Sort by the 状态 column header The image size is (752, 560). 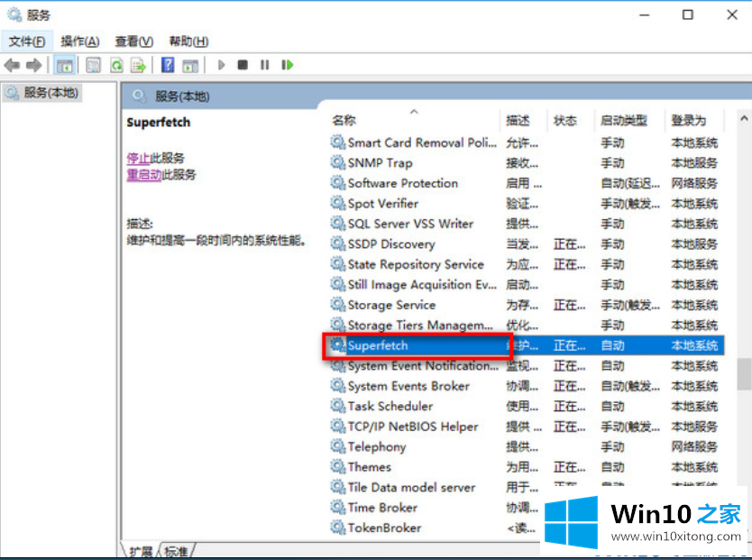(571, 120)
